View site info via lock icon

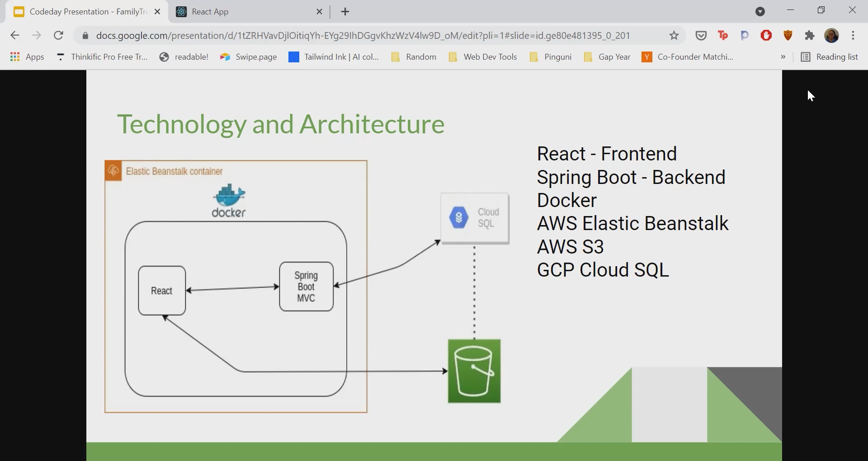tap(85, 35)
